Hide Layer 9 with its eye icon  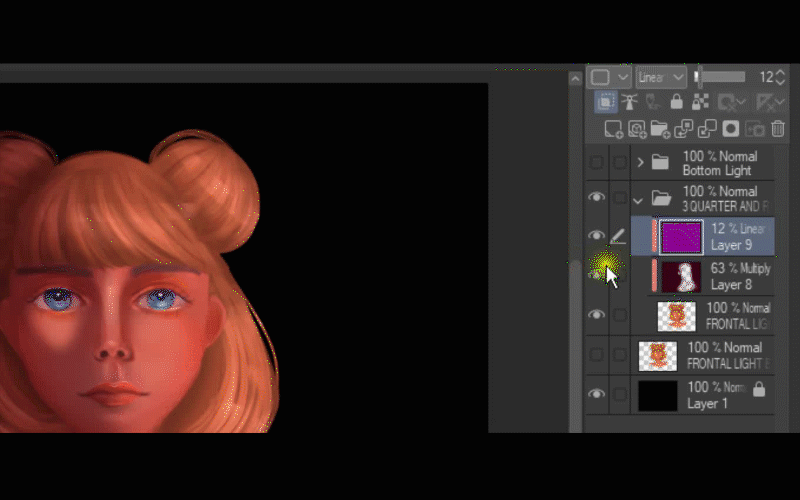point(596,235)
